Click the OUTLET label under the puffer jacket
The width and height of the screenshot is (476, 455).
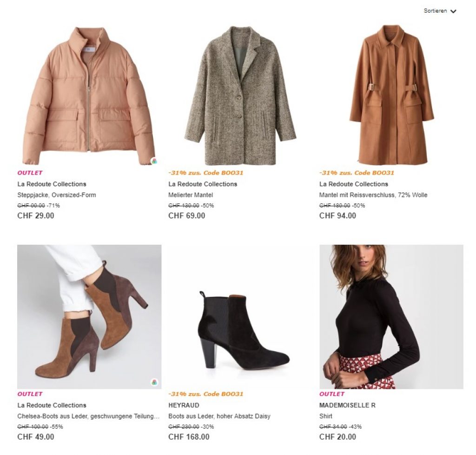(x=30, y=173)
